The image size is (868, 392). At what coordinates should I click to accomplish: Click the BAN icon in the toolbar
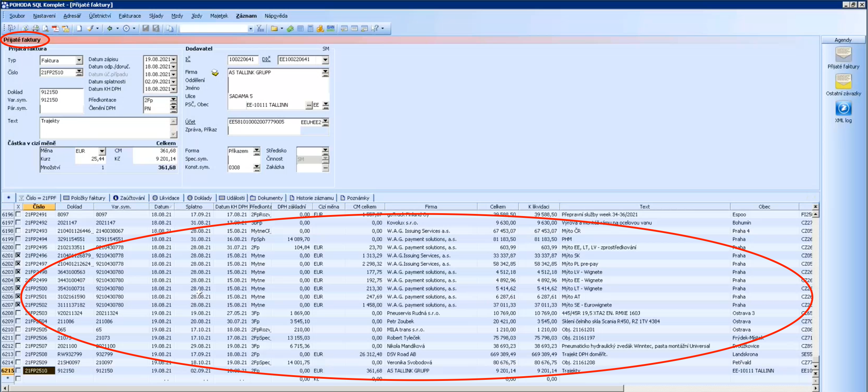[x=331, y=28]
